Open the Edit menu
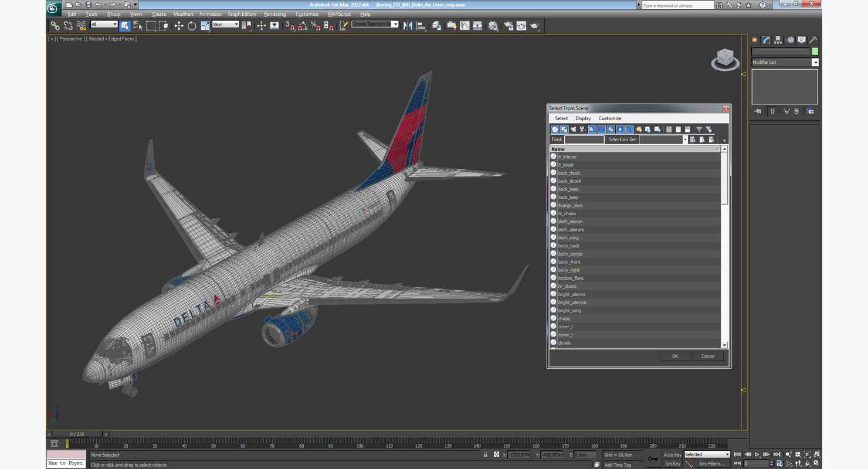Image resolution: width=868 pixels, height=469 pixels. click(72, 14)
